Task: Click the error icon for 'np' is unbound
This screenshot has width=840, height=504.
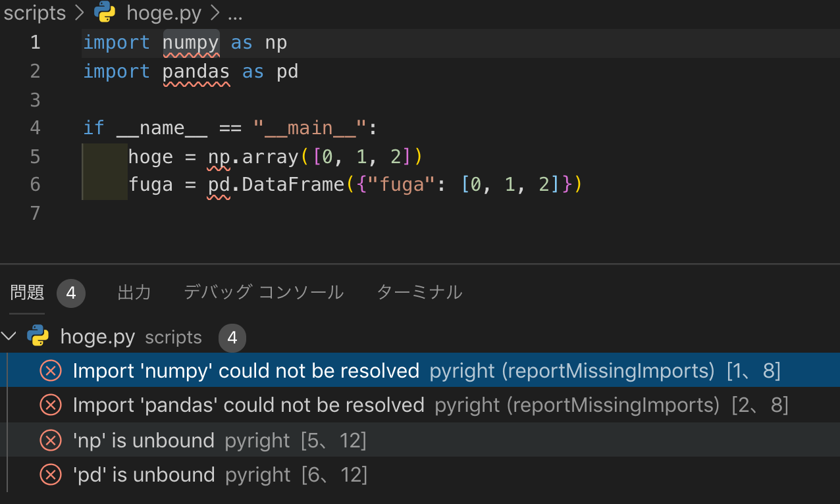Action: [x=51, y=440]
